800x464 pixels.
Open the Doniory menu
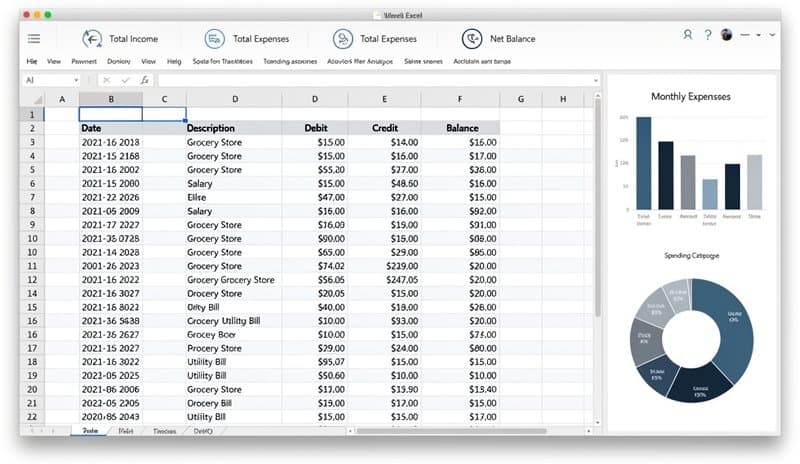pos(118,61)
